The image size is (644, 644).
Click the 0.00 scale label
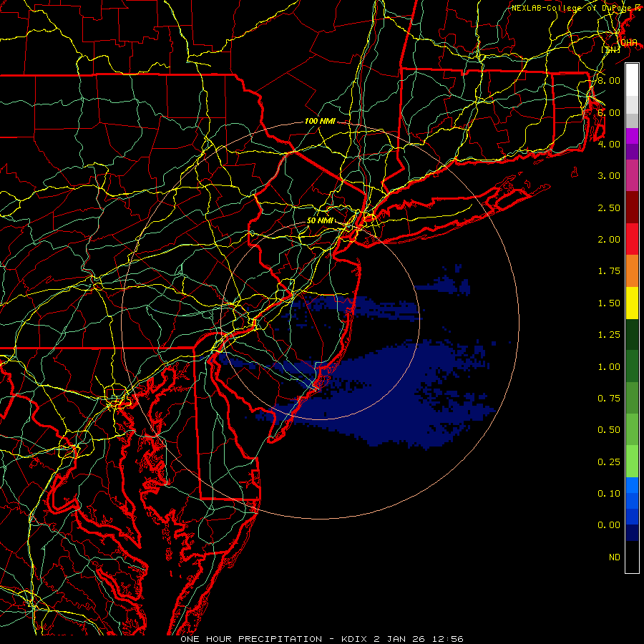click(x=609, y=525)
